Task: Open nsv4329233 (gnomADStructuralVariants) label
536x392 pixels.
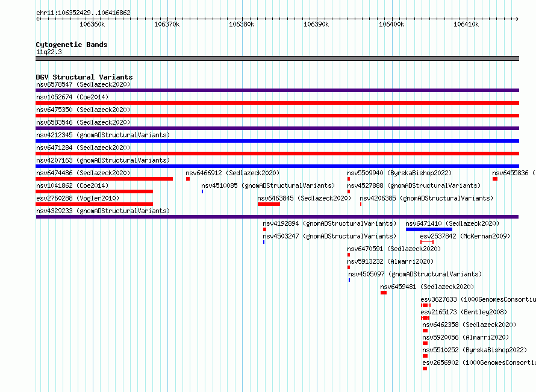Action: pos(103,211)
